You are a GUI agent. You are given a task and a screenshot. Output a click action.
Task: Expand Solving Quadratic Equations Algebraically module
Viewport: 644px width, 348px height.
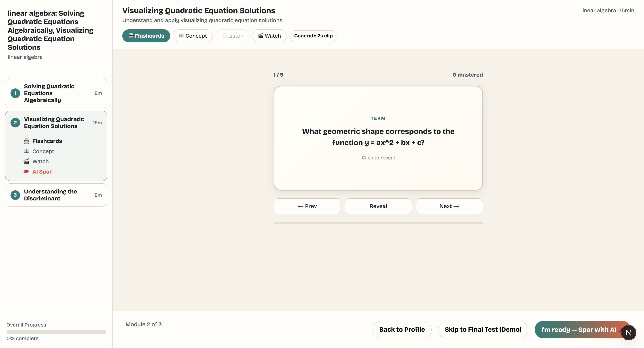click(56, 93)
